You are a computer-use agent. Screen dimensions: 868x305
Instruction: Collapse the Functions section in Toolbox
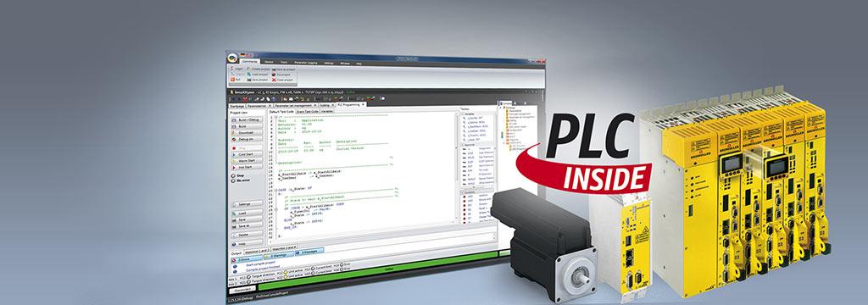[x=462, y=192]
